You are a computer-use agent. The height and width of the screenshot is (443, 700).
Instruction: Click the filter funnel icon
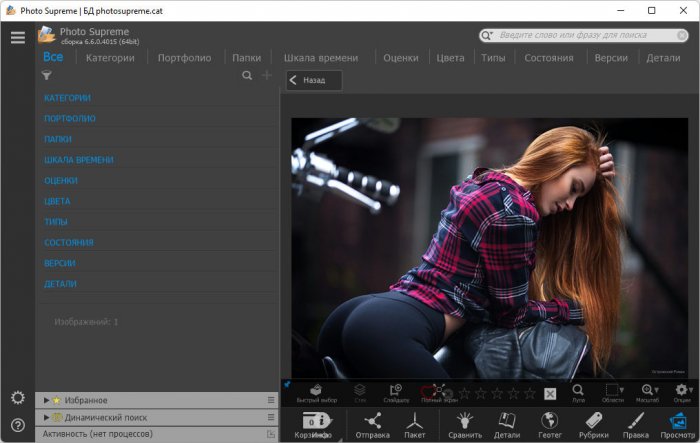coord(46,75)
